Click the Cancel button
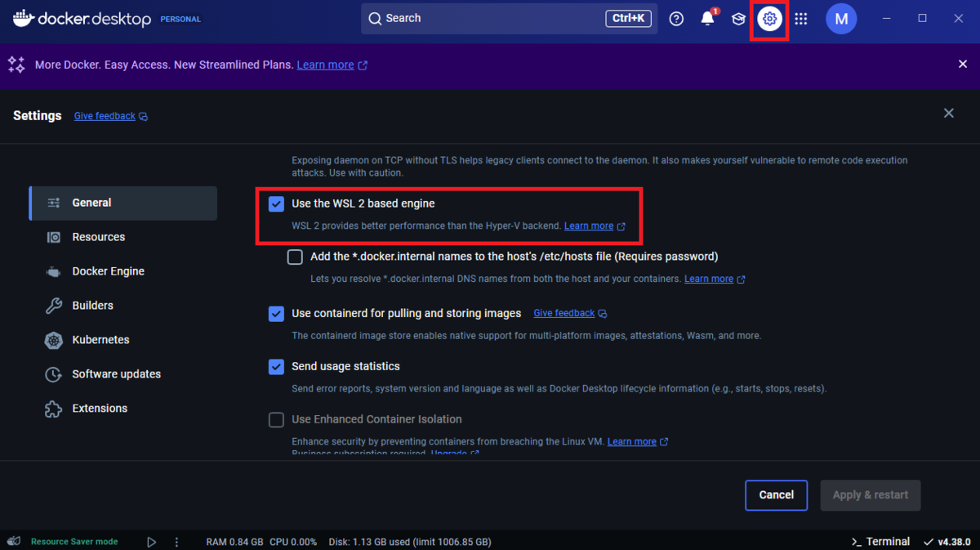 tap(776, 495)
